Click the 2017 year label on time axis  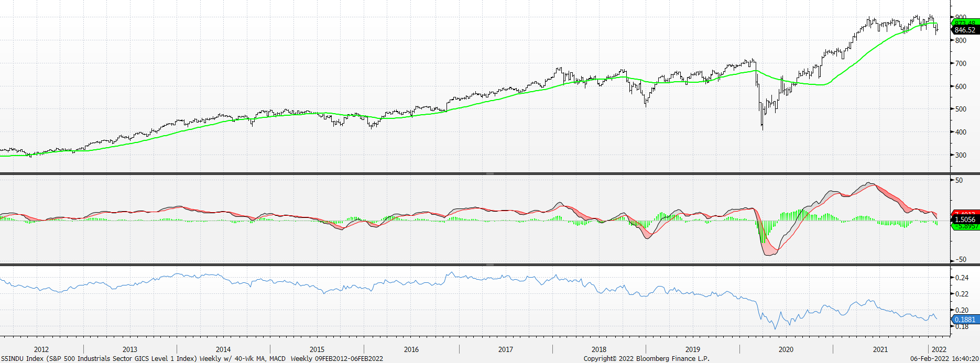coord(506,349)
